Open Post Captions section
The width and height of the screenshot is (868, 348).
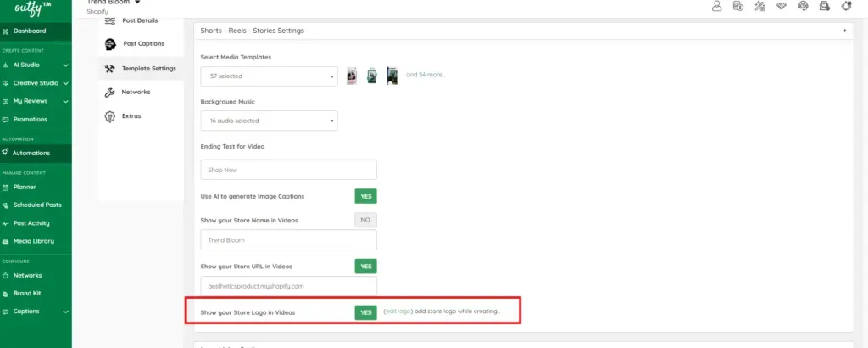144,44
